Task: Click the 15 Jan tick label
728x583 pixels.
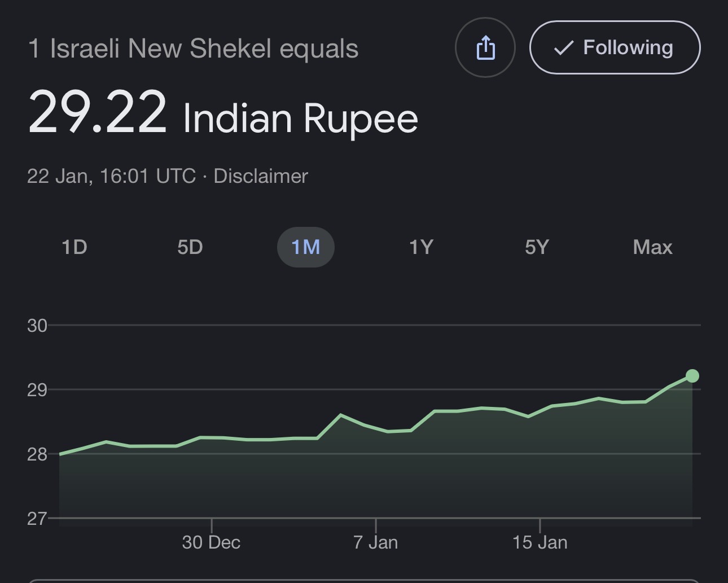Action: tap(540, 542)
